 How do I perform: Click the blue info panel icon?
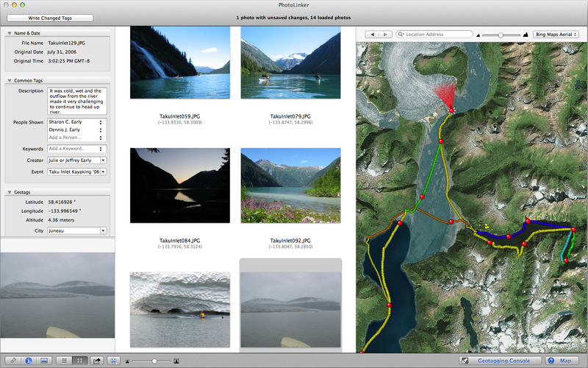pos(28,361)
